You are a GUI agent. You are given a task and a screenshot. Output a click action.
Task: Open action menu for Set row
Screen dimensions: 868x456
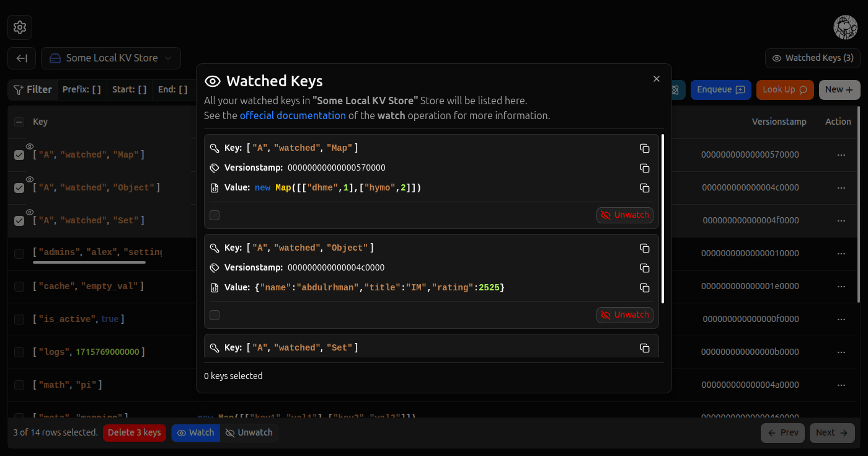pyautogui.click(x=841, y=221)
